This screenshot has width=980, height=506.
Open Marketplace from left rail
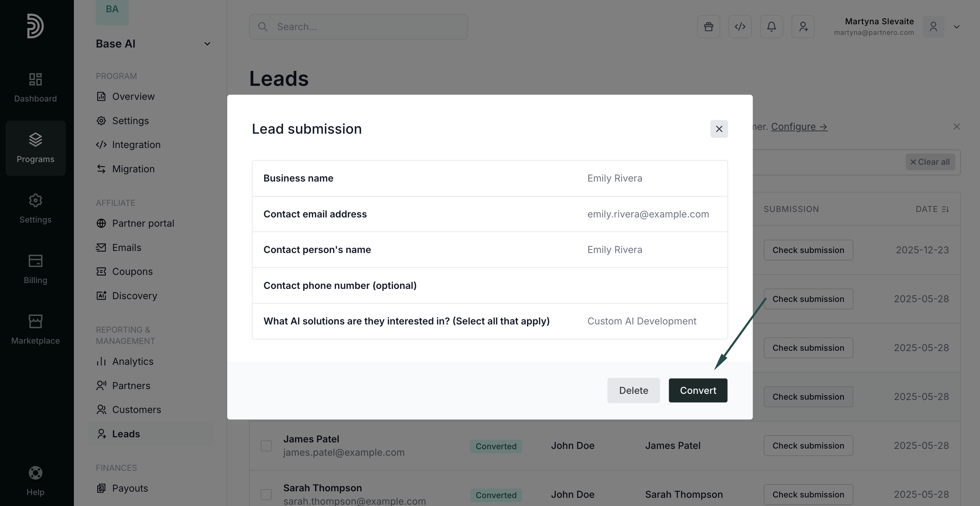tap(35, 329)
